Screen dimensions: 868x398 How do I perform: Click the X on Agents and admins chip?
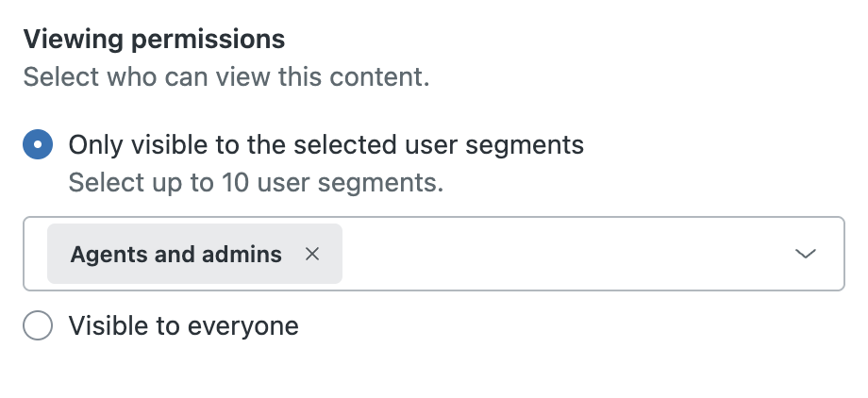(x=312, y=254)
